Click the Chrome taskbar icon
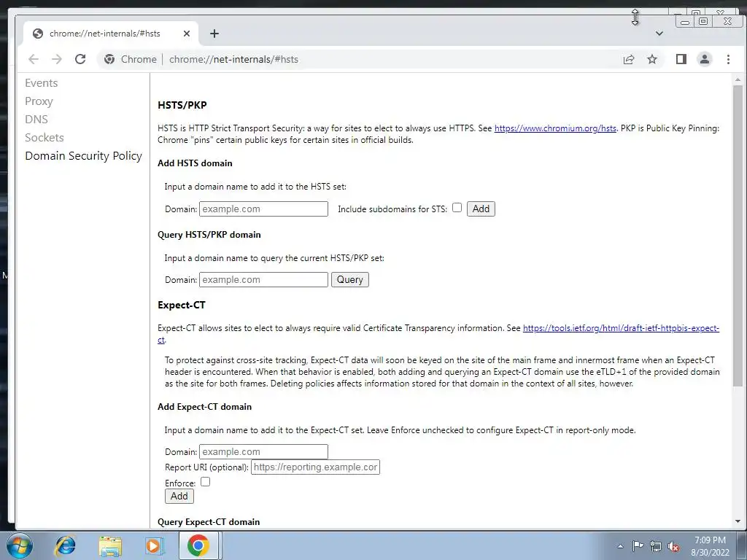The width and height of the screenshot is (747, 560). [198, 545]
